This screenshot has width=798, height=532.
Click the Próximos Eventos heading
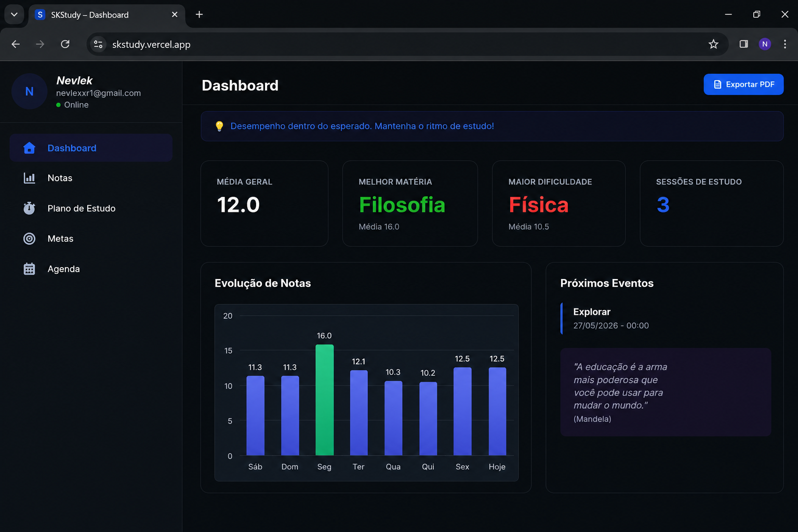pyautogui.click(x=607, y=283)
